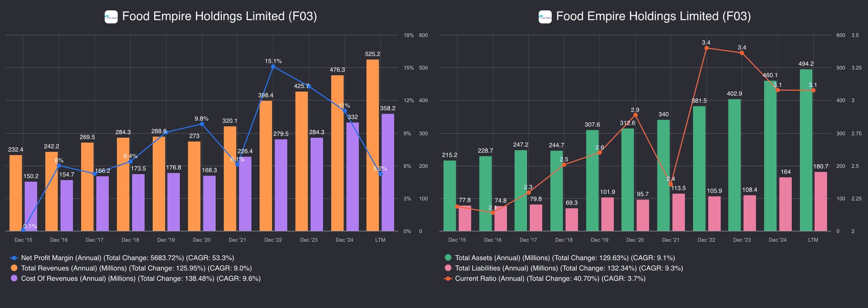Click the pink Total Liabilities legend dot
Screen dimensions: 868x308
[448, 268]
